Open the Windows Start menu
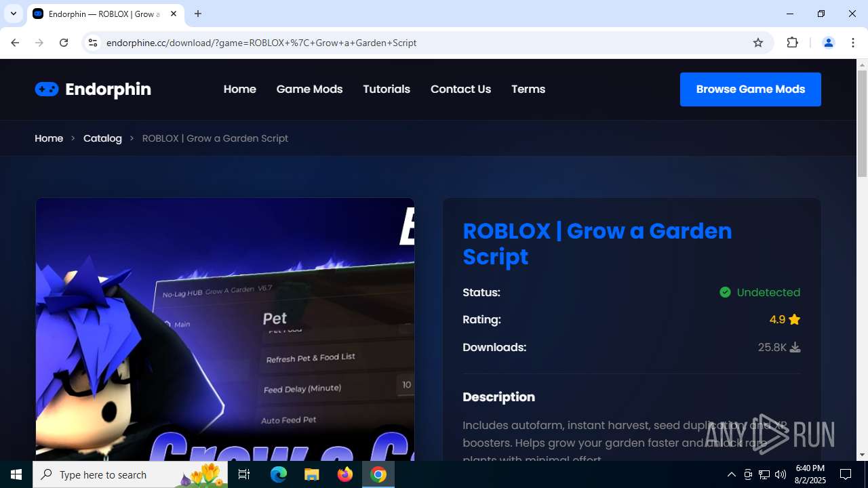Screen dimensions: 868x488 coord(16,474)
